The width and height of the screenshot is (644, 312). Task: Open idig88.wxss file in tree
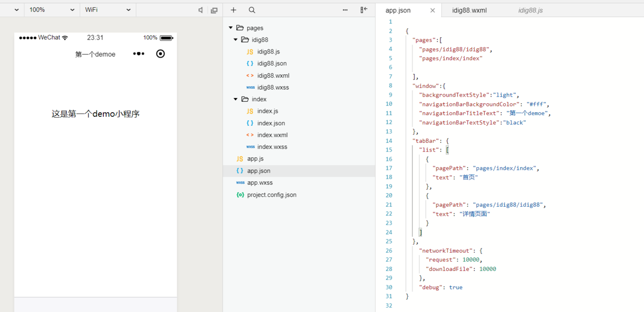tap(273, 87)
